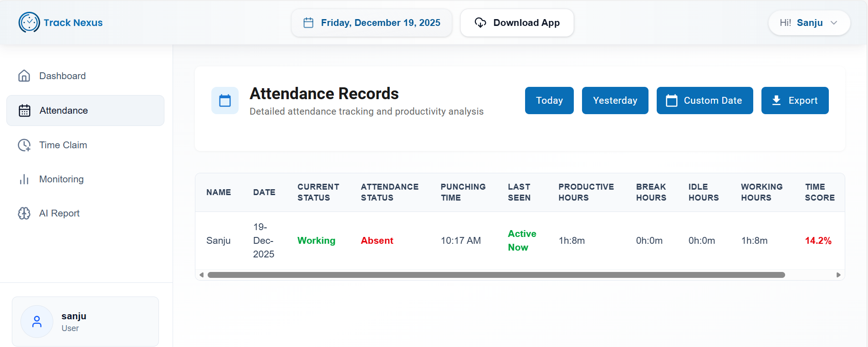Show Yesterday's attendance records
Screen dimensions: 868x347
pos(615,101)
